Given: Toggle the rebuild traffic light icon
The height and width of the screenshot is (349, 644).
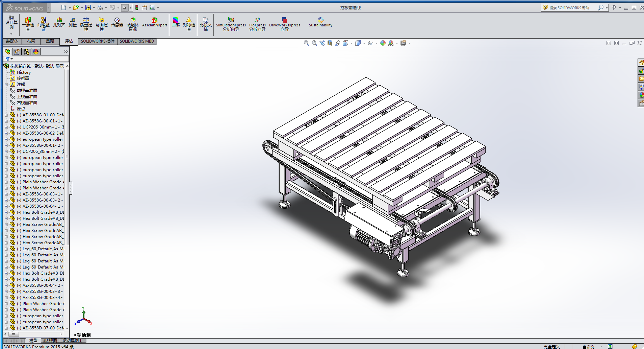Looking at the screenshot, I should [137, 7].
